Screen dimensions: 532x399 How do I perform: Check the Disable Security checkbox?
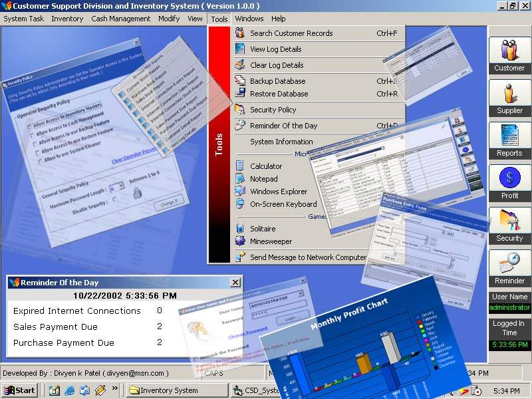click(114, 199)
